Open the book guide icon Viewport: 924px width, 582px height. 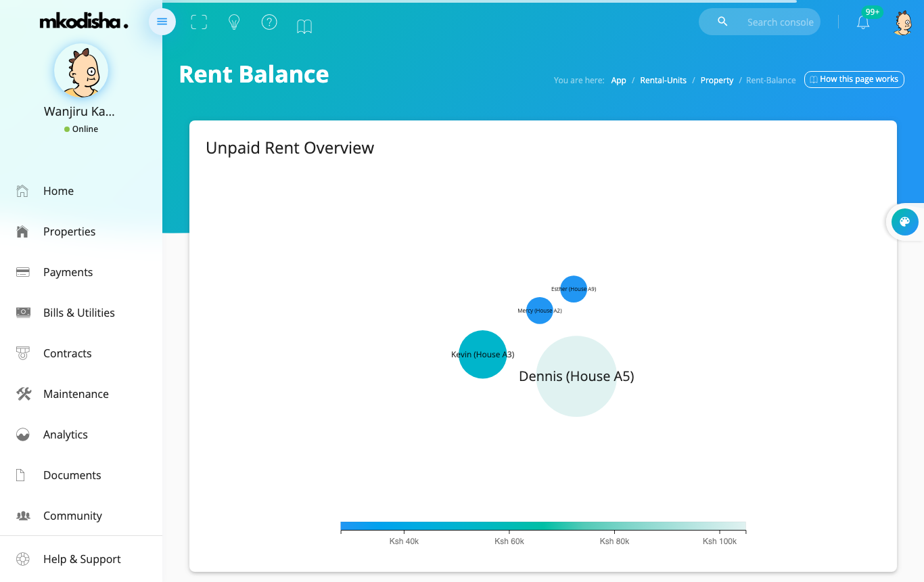pyautogui.click(x=304, y=26)
